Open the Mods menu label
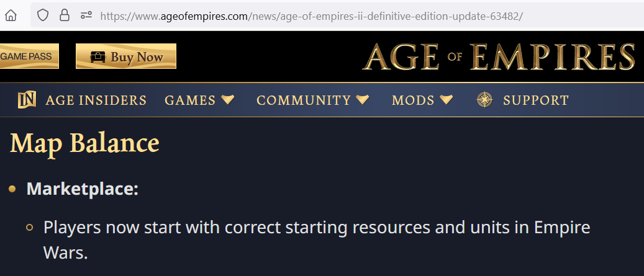Viewport: 644px width, 276px height. (413, 100)
